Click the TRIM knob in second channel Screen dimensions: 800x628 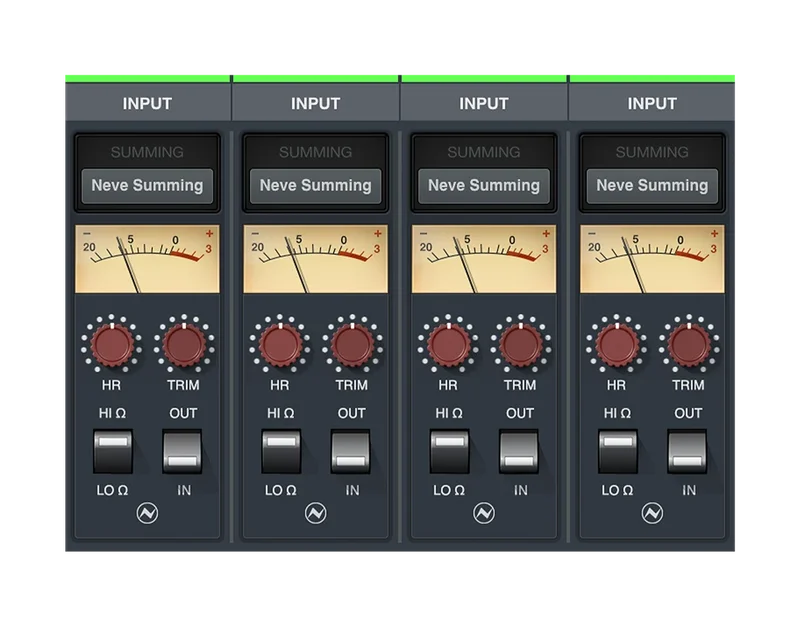click(353, 345)
